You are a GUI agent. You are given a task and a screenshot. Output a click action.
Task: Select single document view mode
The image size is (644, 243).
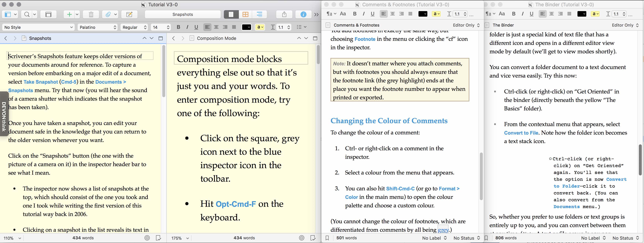coord(231,14)
